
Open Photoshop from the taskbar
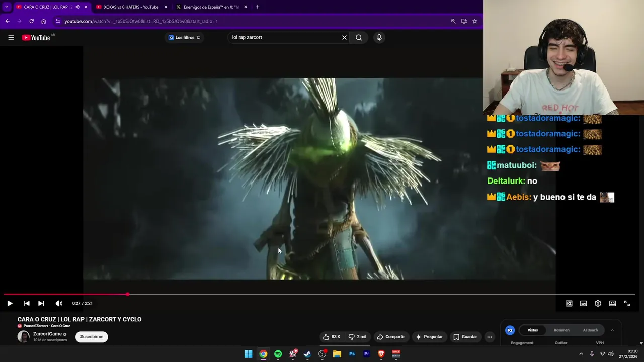coord(352,354)
